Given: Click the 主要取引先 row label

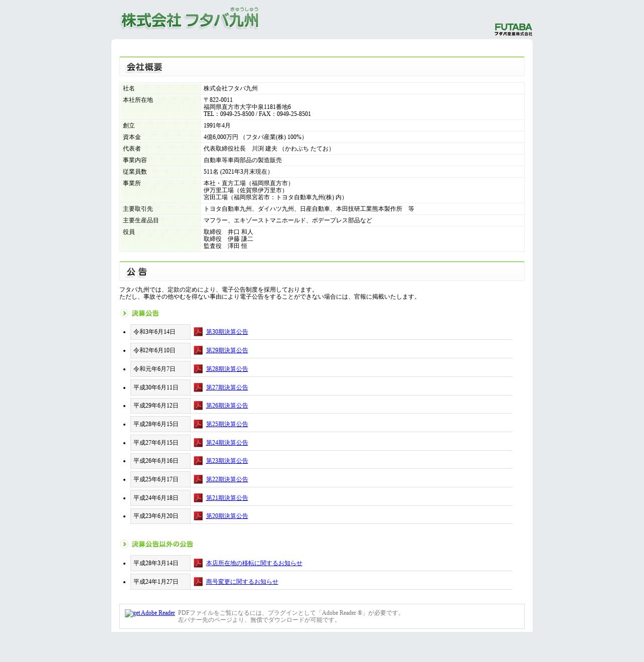Looking at the screenshot, I should tap(138, 209).
